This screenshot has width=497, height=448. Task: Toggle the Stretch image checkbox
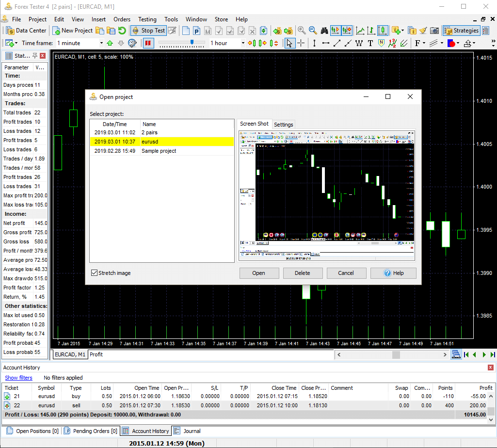pyautogui.click(x=94, y=273)
